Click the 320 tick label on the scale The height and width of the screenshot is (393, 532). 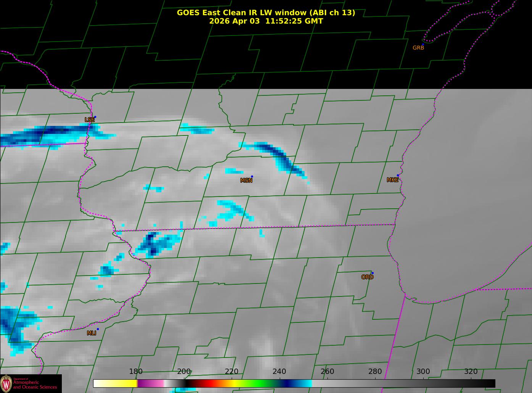(x=471, y=372)
